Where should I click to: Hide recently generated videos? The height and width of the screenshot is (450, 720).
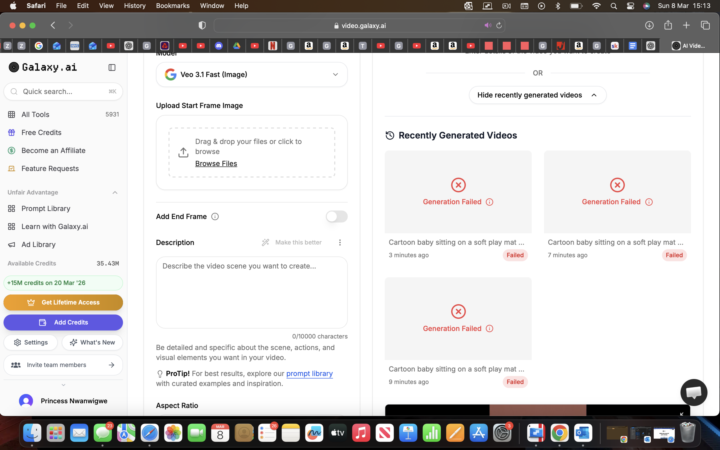pyautogui.click(x=537, y=95)
